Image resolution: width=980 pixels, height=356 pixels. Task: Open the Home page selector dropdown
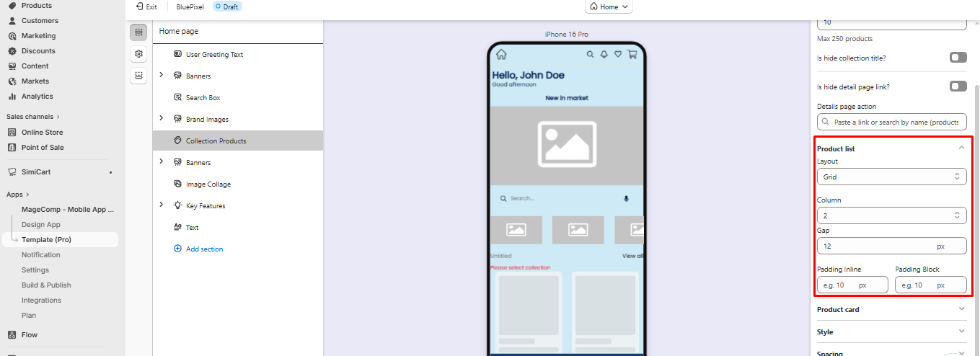609,6
